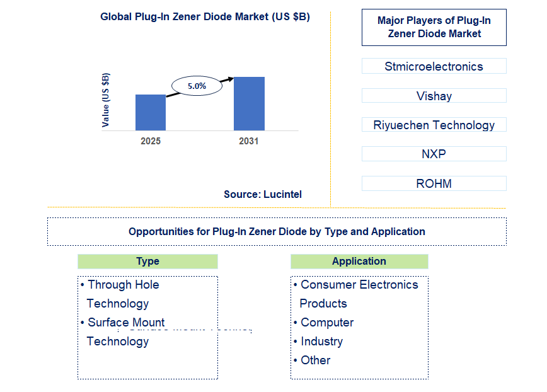The width and height of the screenshot is (547, 392).
Task: Click the 'Industry' bullet item
Action: point(318,342)
